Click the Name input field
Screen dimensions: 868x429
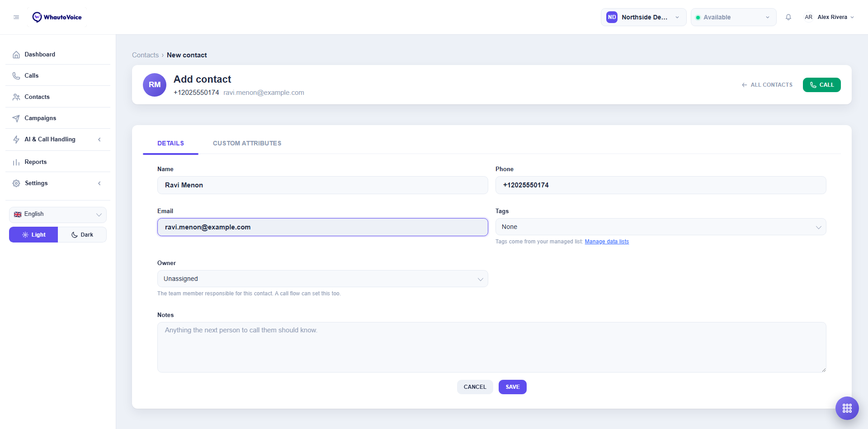[x=322, y=185]
